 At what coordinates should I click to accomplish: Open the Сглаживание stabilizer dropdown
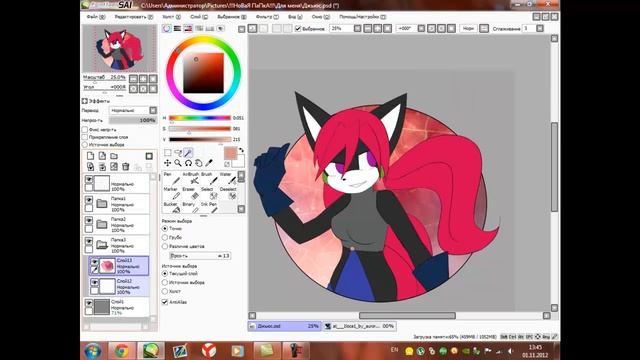click(x=540, y=29)
